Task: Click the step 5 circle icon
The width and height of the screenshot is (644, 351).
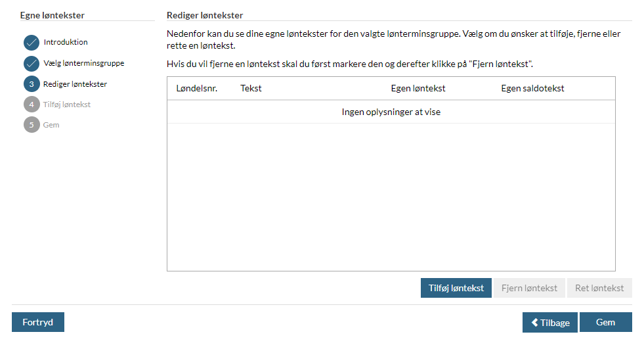Action: 32,125
